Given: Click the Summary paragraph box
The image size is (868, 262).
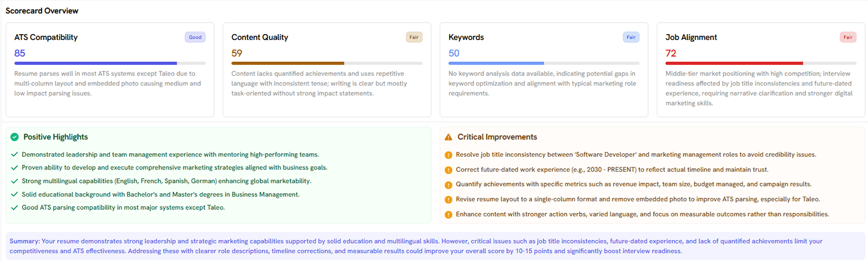Looking at the screenshot, I should pos(434,246).
